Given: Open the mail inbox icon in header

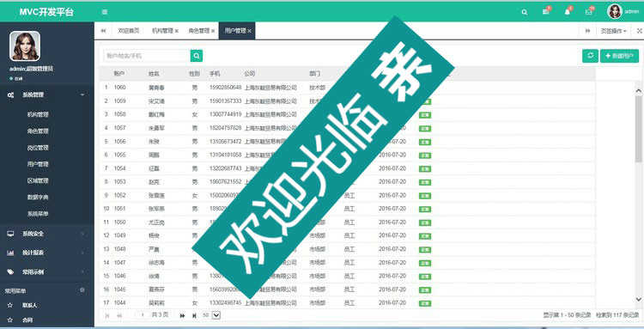Looking at the screenshot, I should pos(588,11).
